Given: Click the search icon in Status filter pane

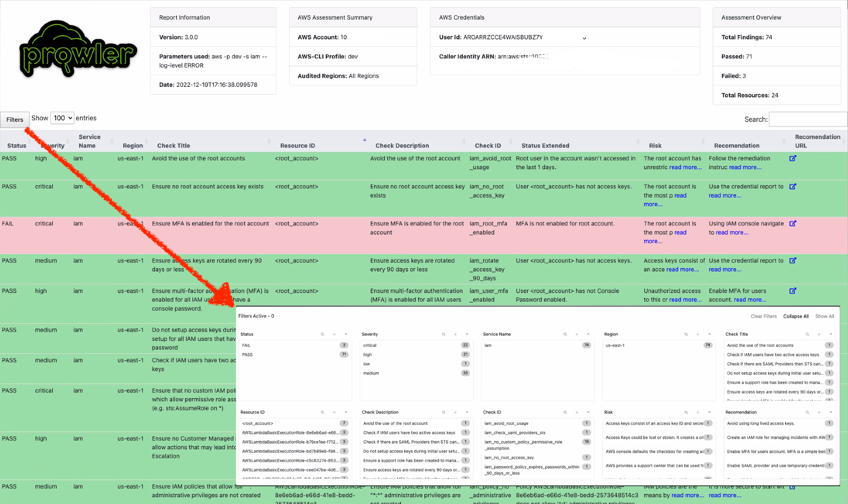Looking at the screenshot, I should pyautogui.click(x=322, y=334).
